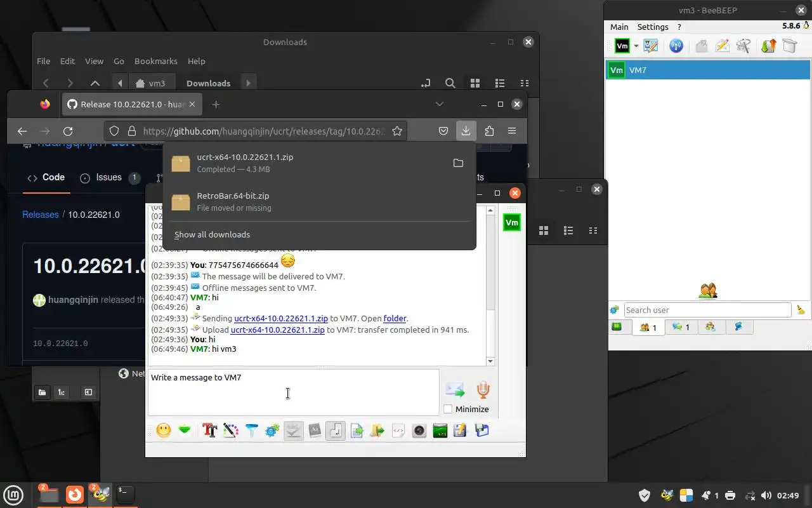This screenshot has height=508, width=812.
Task: Open the ucrt-x64 zip link in Sending line
Action: coord(281,318)
